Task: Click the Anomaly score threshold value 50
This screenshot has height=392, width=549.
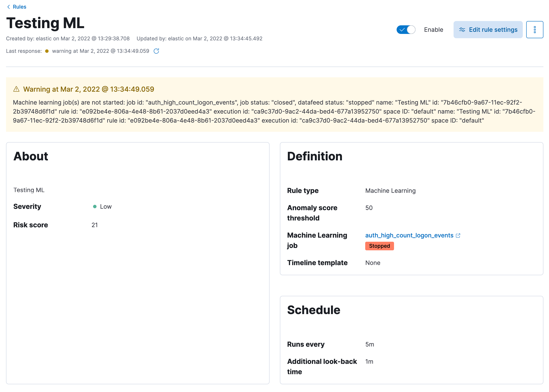Action: (369, 208)
